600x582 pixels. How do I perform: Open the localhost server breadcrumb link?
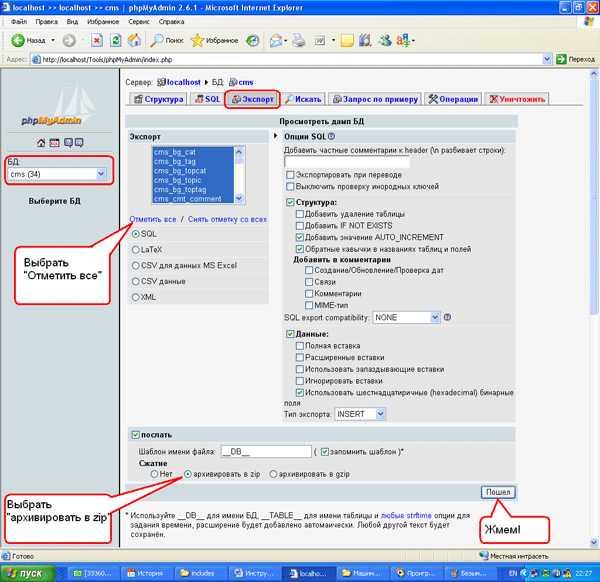(183, 82)
